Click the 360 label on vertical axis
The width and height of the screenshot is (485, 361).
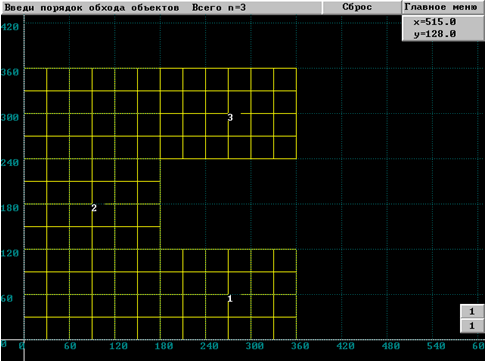click(x=10, y=72)
